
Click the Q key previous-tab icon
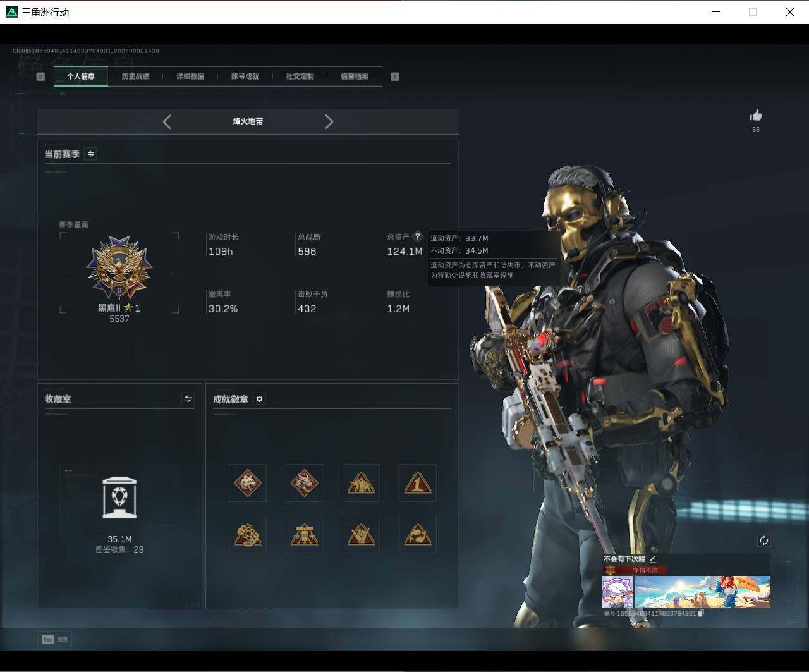tap(40, 76)
